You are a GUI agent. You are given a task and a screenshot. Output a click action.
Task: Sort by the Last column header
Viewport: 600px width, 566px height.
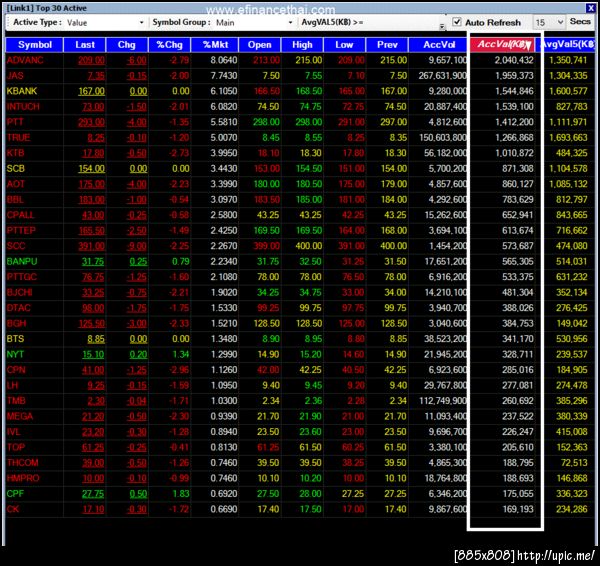[x=85, y=45]
